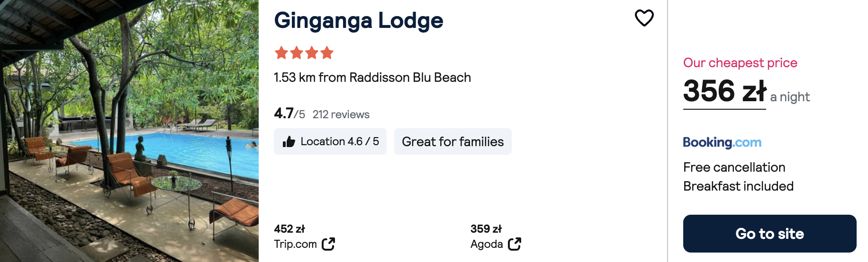Click the 356 zł cheapest price
Screen dimensions: 868x262
pos(724,91)
